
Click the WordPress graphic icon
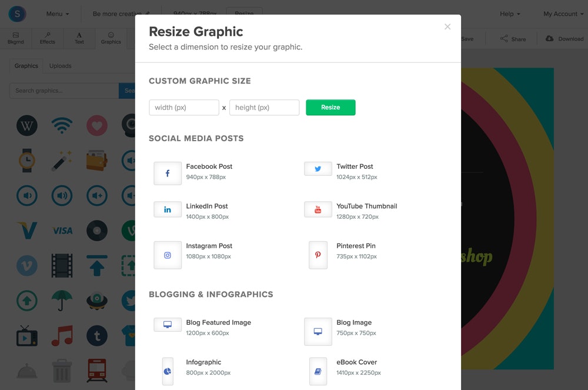click(x=27, y=126)
